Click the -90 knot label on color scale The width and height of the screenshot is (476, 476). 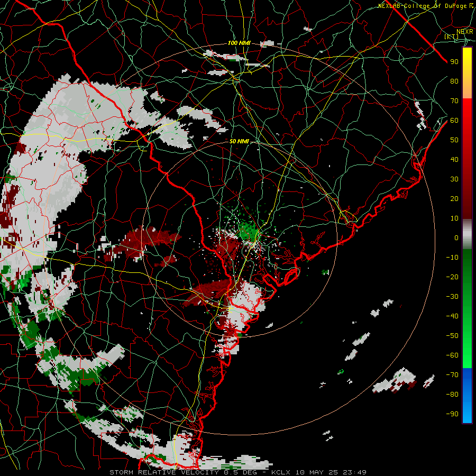[x=452, y=414]
